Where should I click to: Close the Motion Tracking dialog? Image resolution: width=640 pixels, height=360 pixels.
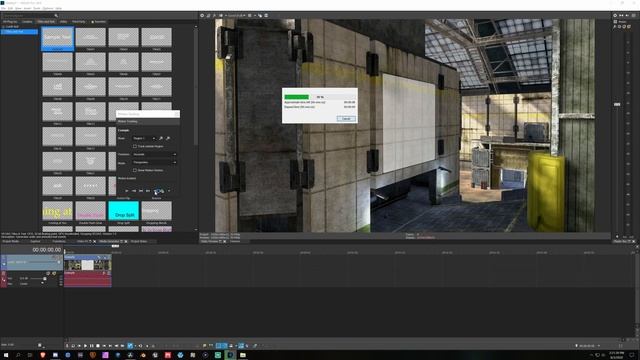(177, 114)
